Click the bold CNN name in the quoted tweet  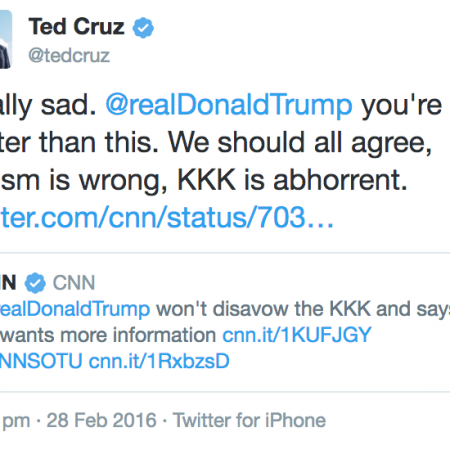point(8,283)
